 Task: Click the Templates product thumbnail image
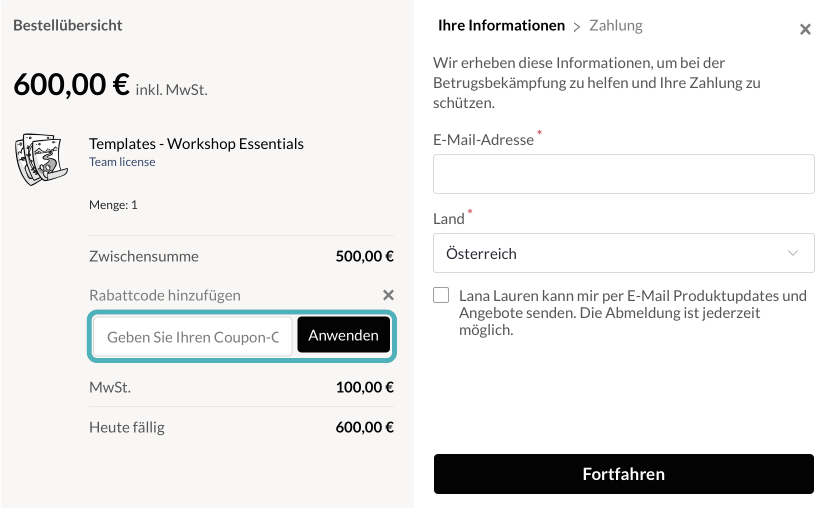click(42, 160)
